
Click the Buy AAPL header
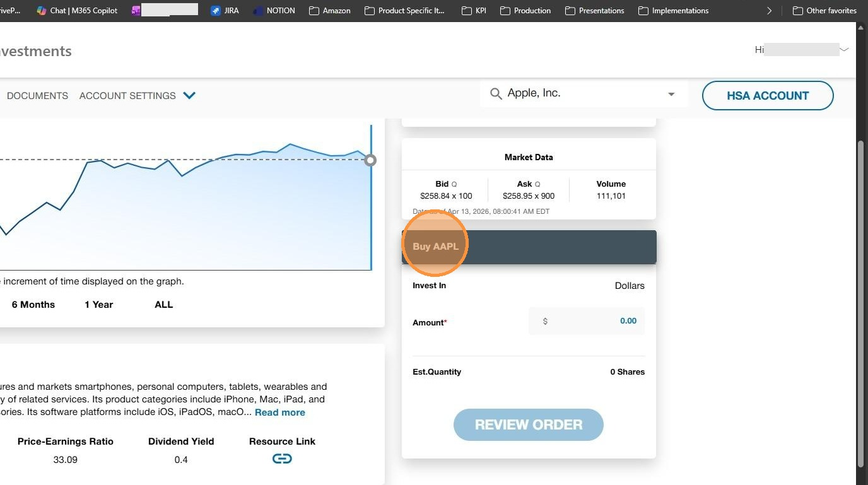point(529,247)
